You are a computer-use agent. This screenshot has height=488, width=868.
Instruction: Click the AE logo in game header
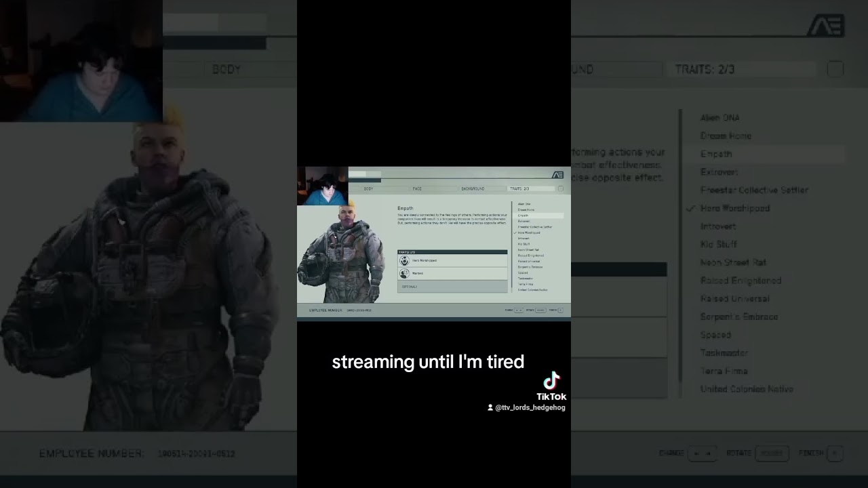[557, 175]
